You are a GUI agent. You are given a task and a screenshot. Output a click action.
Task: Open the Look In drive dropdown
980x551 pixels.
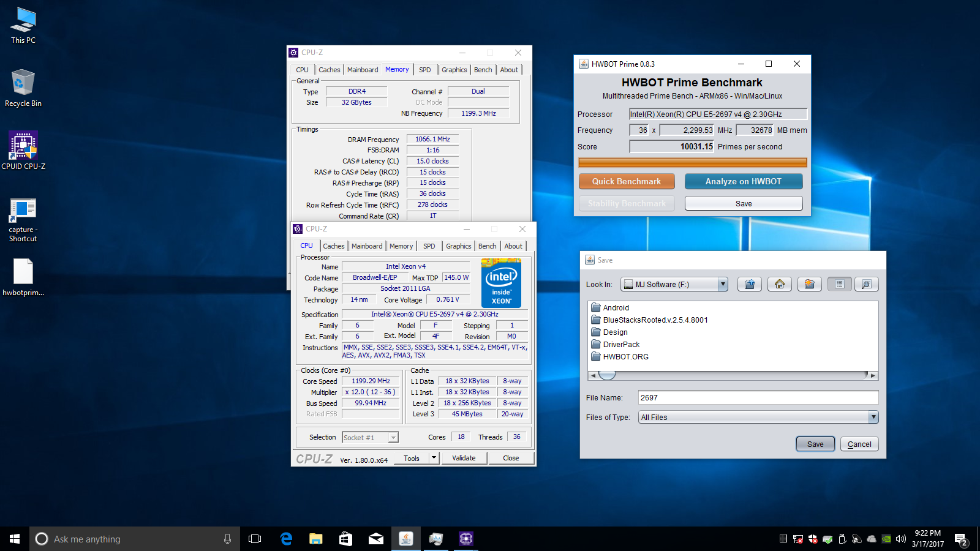[723, 284]
